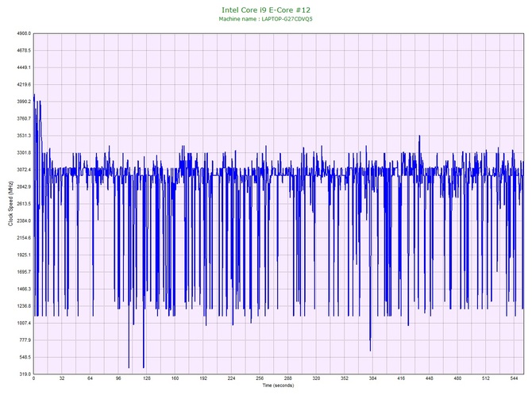
Task: Click the machine name text LAPTOP-G27CDVQ5
Action: click(x=287, y=19)
